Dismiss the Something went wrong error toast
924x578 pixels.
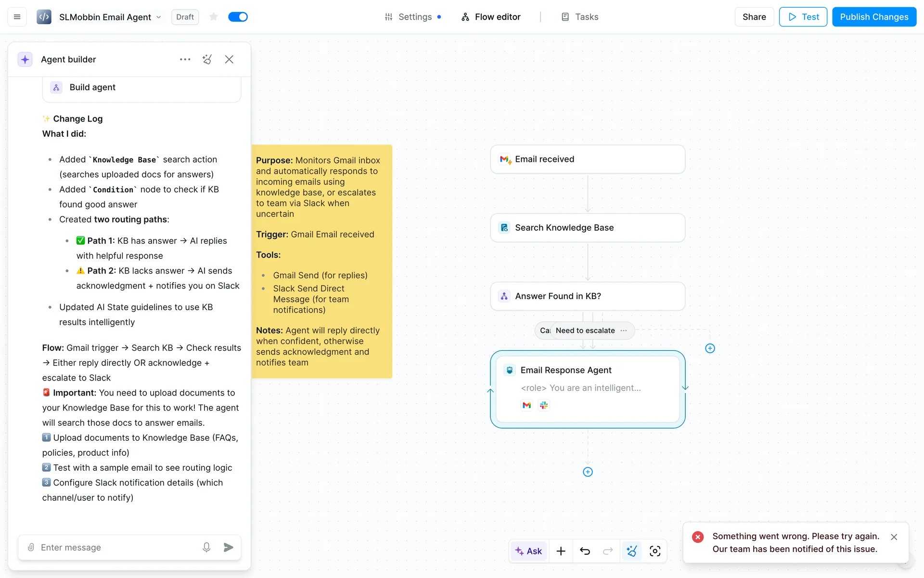tap(894, 537)
